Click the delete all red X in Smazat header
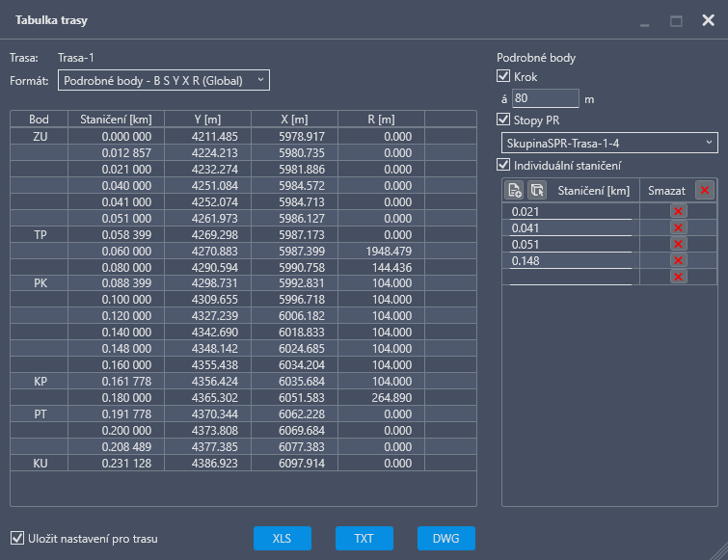The image size is (728, 560). 705,191
